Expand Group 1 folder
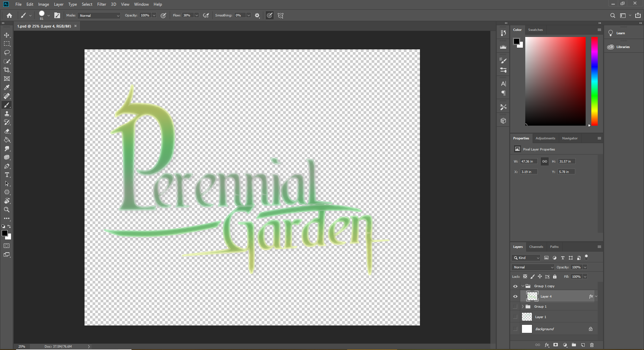Viewport: 644px width, 350px height. click(x=523, y=307)
